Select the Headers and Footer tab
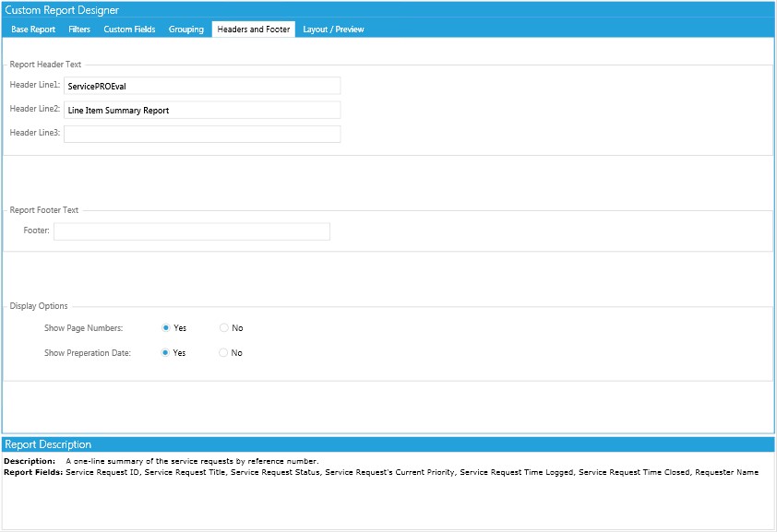Image resolution: width=777 pixels, height=532 pixels. click(253, 29)
